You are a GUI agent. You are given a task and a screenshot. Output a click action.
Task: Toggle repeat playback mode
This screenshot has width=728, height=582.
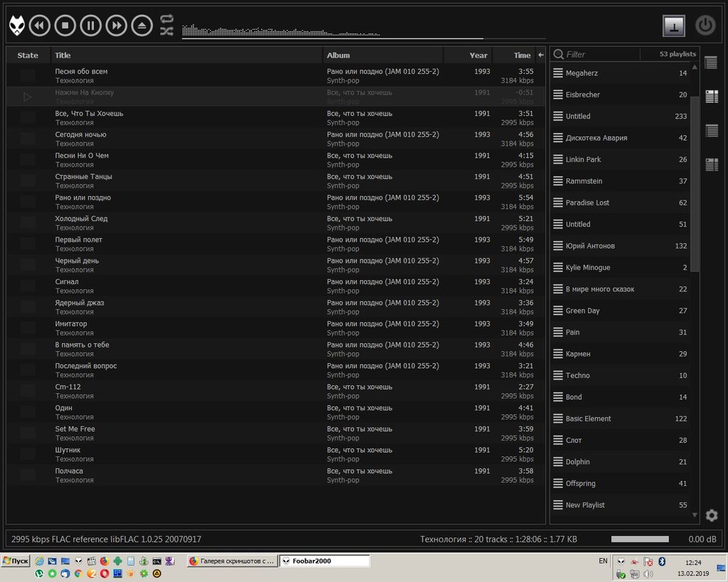(166, 19)
